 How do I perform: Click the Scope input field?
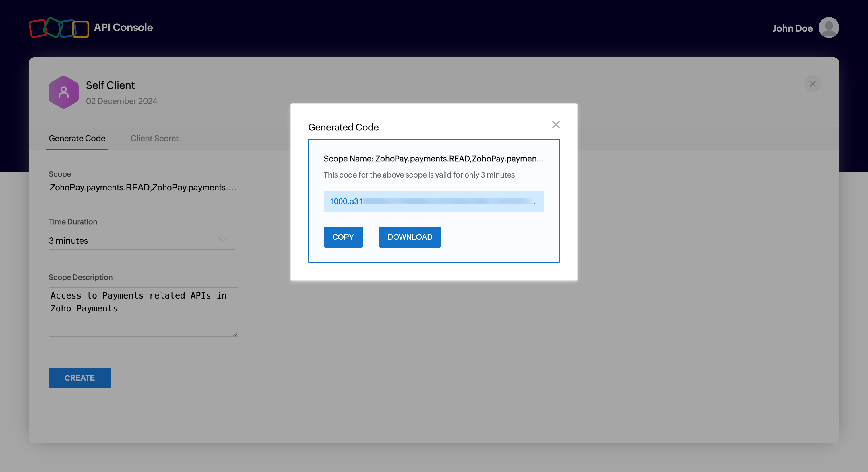(143, 188)
